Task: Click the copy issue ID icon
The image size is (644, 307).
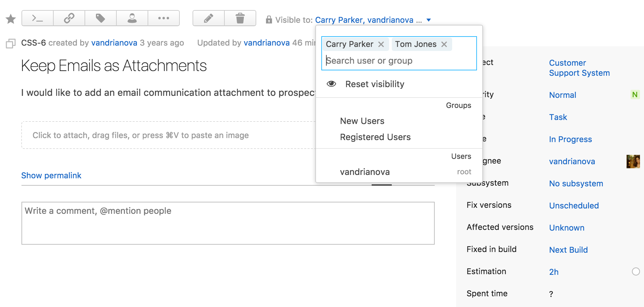Action: tap(11, 44)
